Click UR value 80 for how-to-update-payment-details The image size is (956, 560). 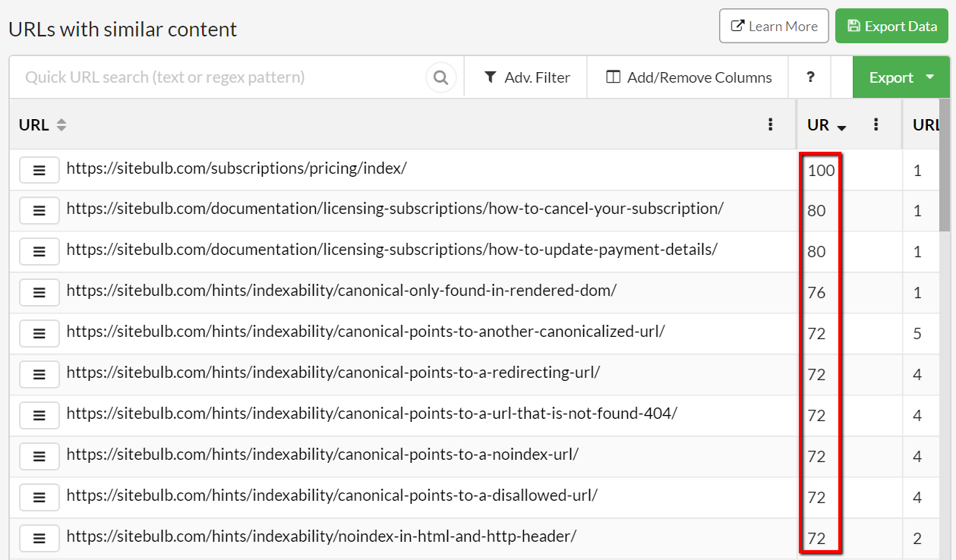pyautogui.click(x=816, y=253)
